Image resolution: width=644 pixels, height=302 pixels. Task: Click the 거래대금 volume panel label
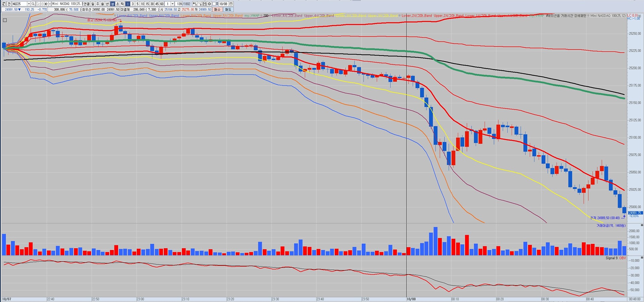(x=611, y=226)
